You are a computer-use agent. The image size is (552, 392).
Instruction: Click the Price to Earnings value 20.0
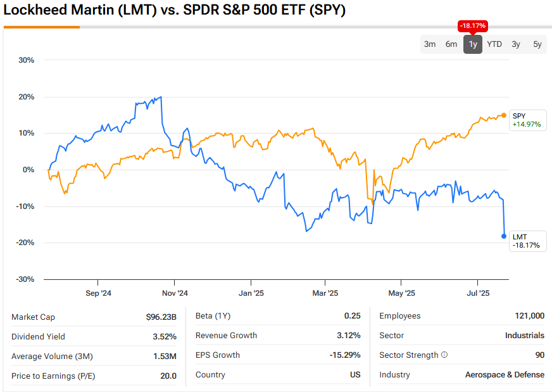168,376
